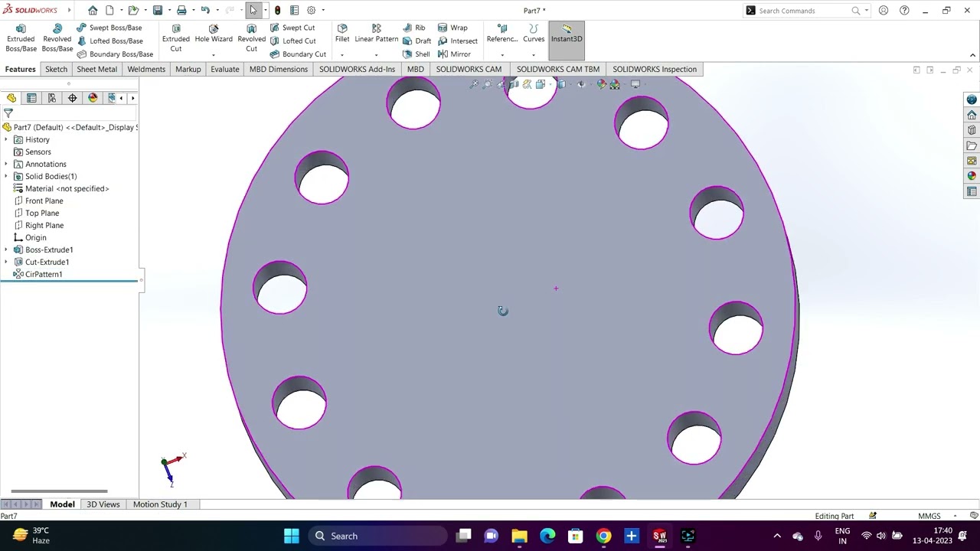Open the Curves dropdown arrow
Viewport: 980px width, 551px height.
(534, 55)
